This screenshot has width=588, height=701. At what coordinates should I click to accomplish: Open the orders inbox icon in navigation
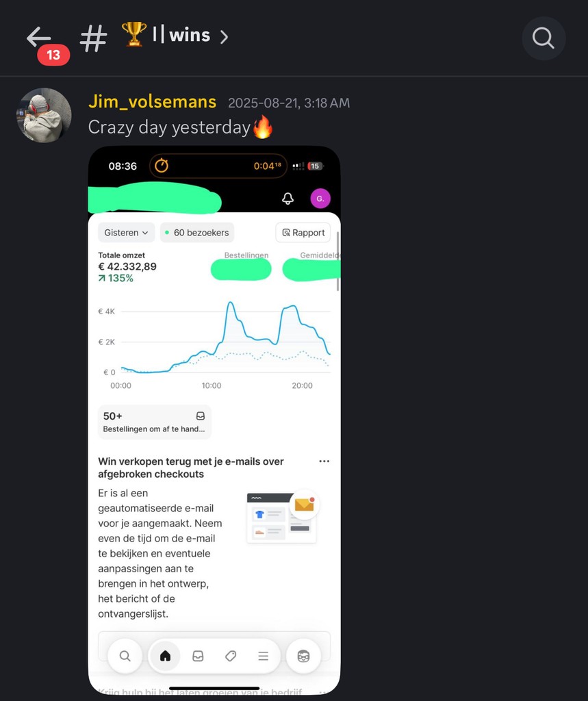198,656
